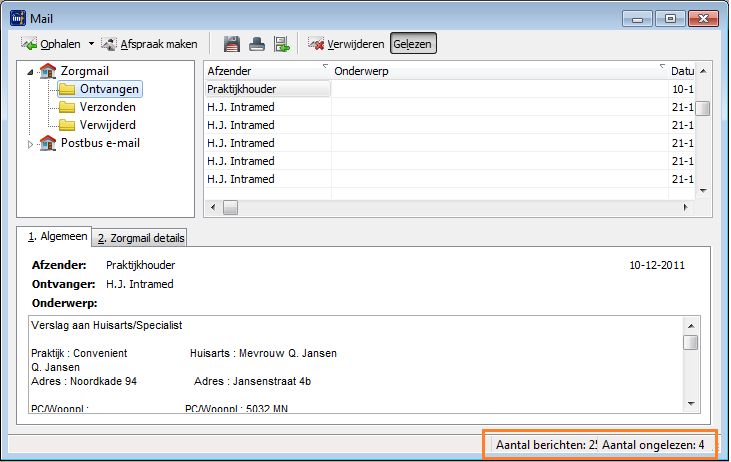Click horizontal scrollbar thumb in list
Image resolution: width=731 pixels, height=462 pixels.
pyautogui.click(x=230, y=207)
